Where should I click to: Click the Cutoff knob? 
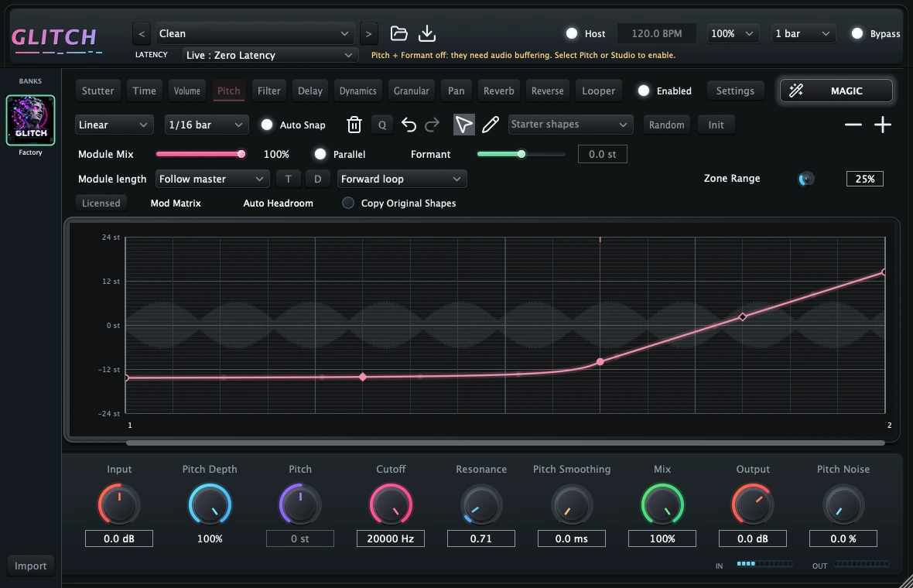(x=391, y=504)
